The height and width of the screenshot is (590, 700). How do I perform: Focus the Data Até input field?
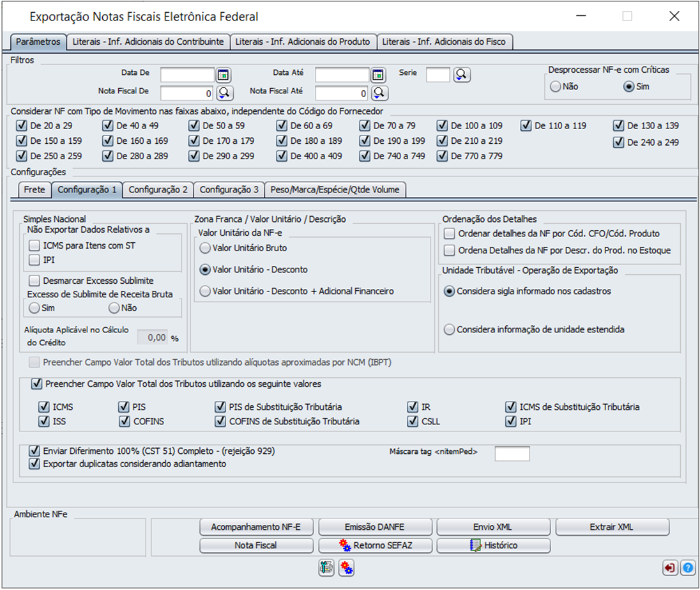coord(342,75)
